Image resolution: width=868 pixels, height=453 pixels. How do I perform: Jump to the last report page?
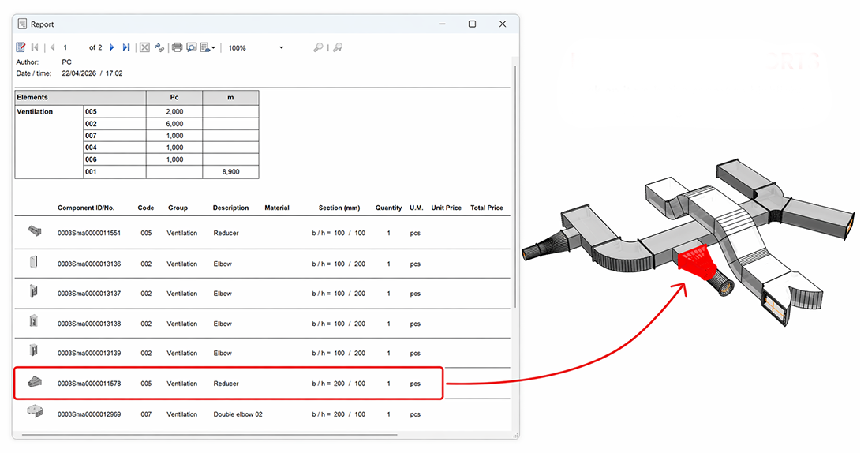126,47
